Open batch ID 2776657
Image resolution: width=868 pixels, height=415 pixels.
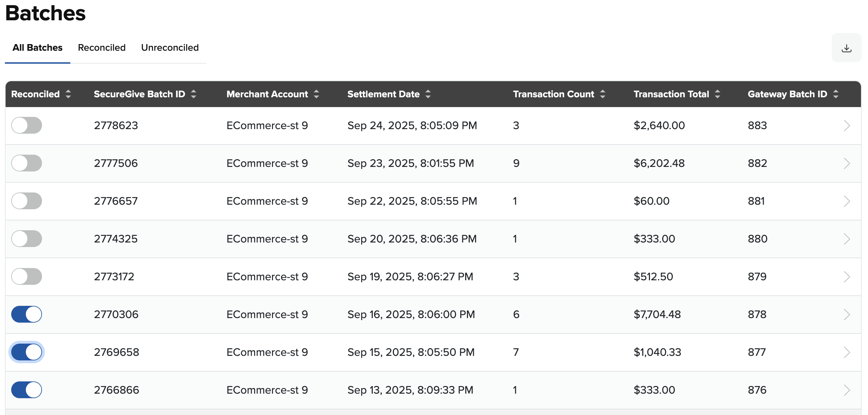(x=116, y=201)
